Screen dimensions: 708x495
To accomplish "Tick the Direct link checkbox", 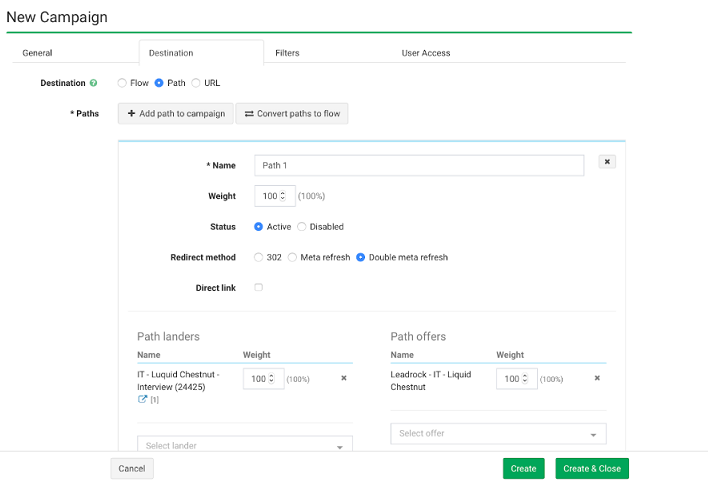I will (258, 287).
